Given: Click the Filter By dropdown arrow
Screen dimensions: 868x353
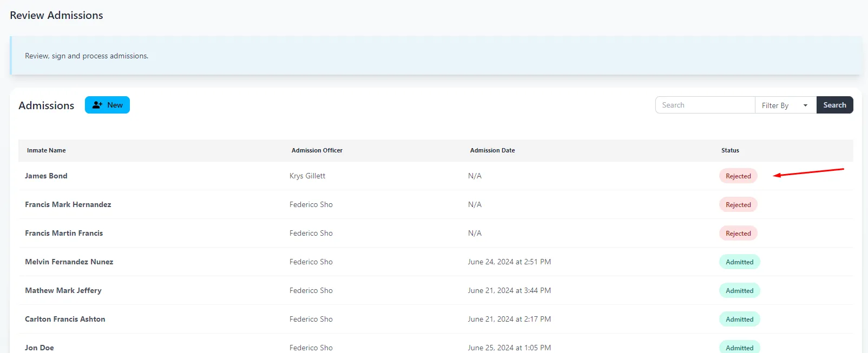Looking at the screenshot, I should (x=805, y=105).
